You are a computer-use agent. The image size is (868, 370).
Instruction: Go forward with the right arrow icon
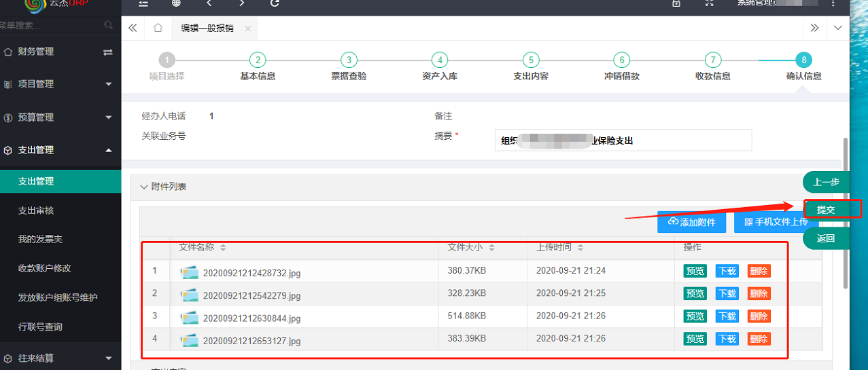tap(242, 3)
